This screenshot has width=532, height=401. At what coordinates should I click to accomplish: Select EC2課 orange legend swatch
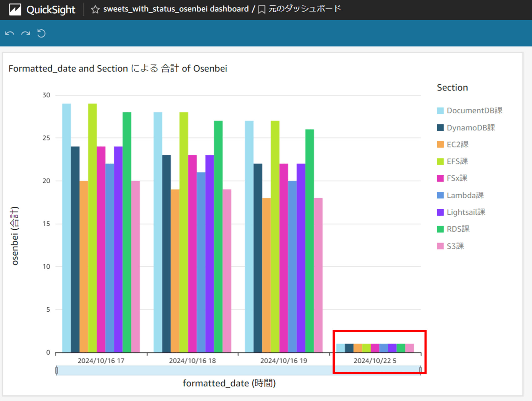coord(440,144)
